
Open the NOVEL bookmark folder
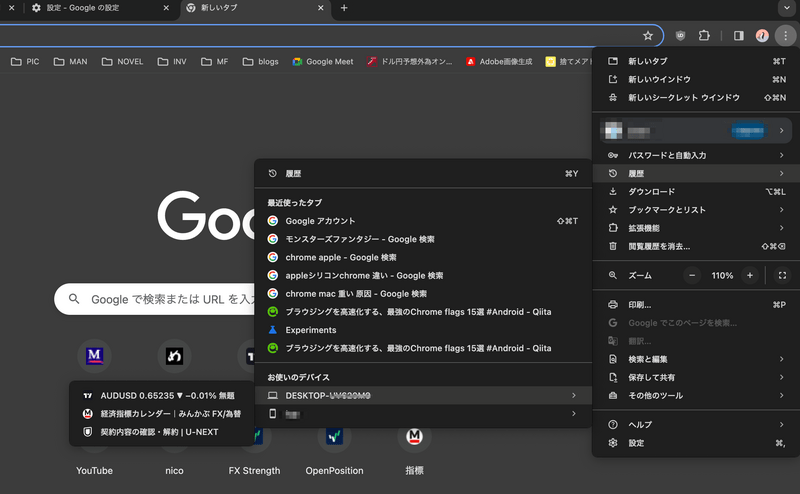pos(122,62)
